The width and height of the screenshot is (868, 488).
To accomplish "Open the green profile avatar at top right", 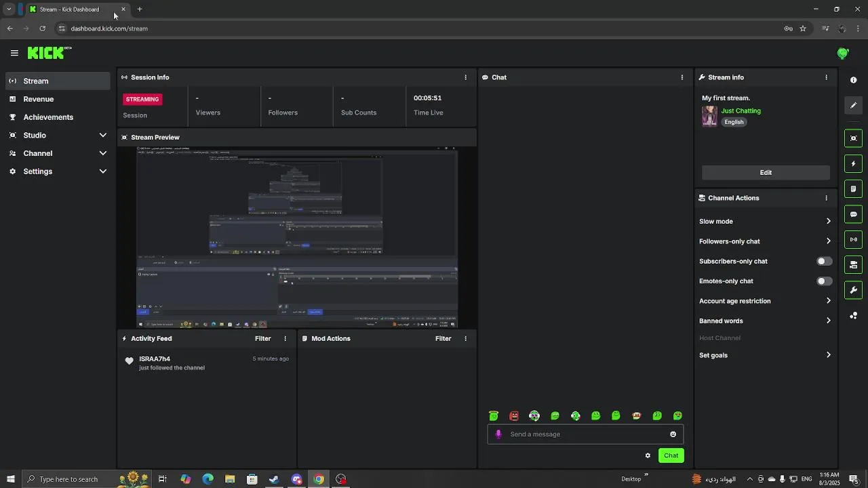I will point(843,53).
